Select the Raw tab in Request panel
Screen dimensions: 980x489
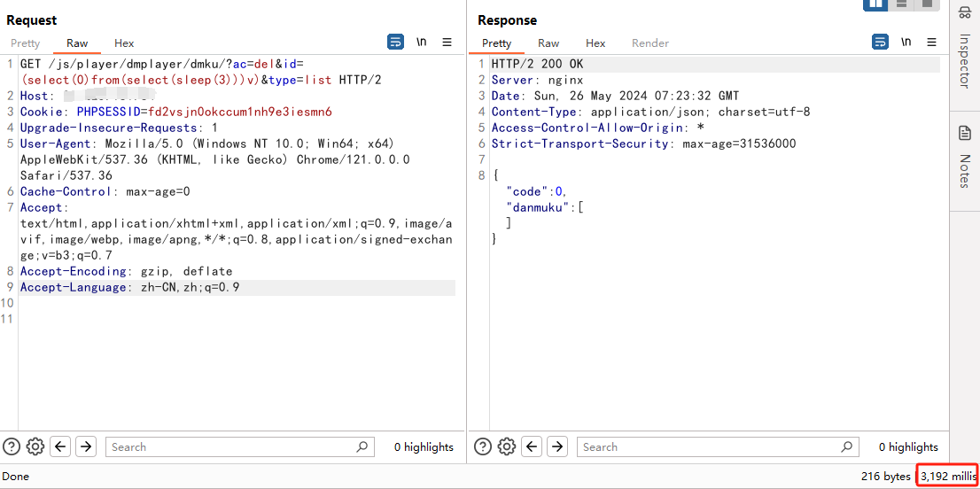click(77, 43)
